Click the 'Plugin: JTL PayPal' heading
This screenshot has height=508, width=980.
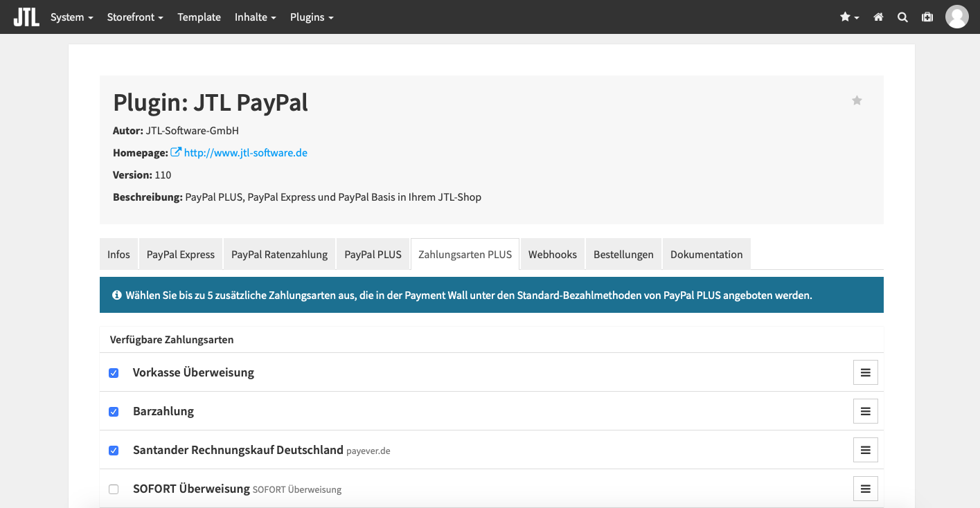(x=211, y=102)
